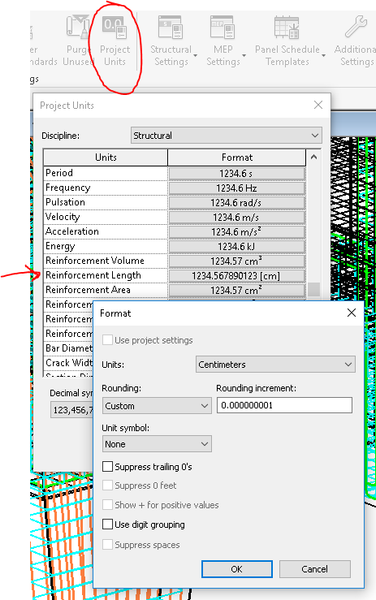Toggle Use digit grouping checkbox
376x600 pixels.
tap(107, 524)
